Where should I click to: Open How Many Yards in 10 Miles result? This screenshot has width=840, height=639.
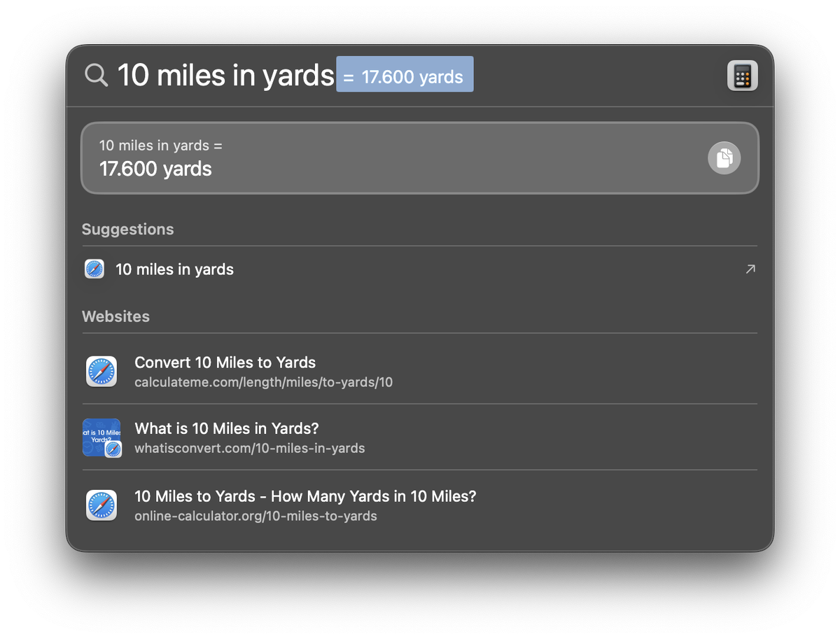(x=305, y=496)
